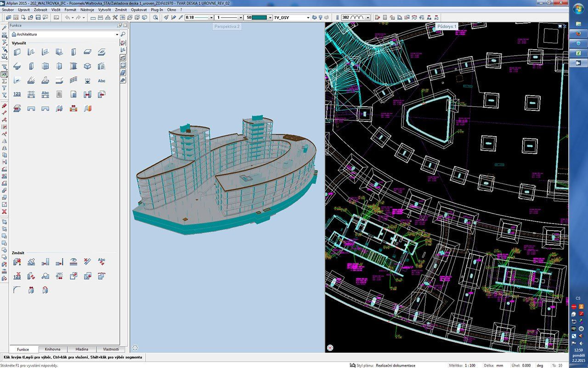Click the search icon beside Architektura
Image resolution: width=588 pixels, height=368 pixels.
(x=123, y=34)
